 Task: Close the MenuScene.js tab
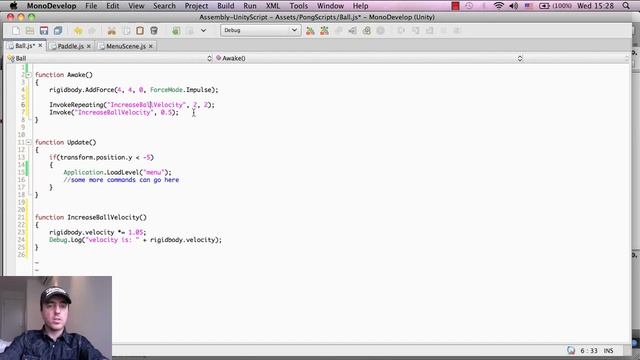click(151, 46)
